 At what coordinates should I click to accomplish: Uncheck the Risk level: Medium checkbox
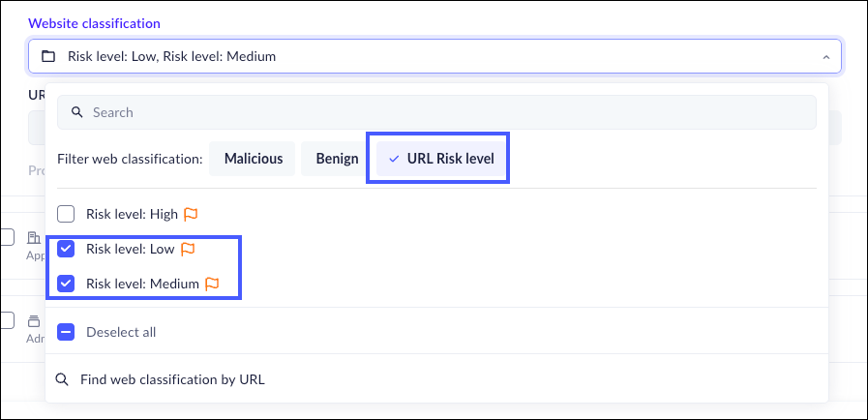[x=66, y=285]
